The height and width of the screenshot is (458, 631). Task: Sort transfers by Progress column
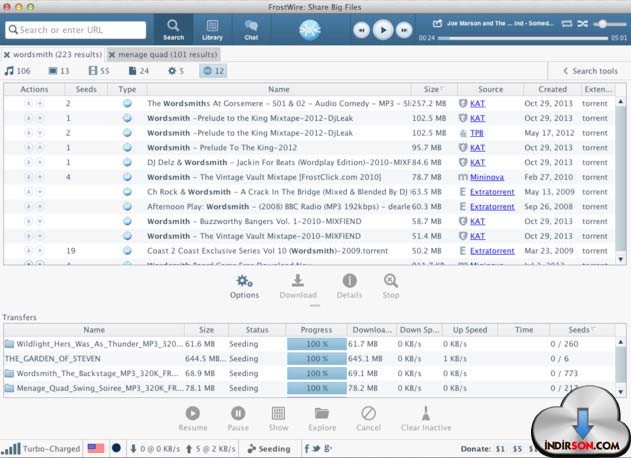point(316,330)
